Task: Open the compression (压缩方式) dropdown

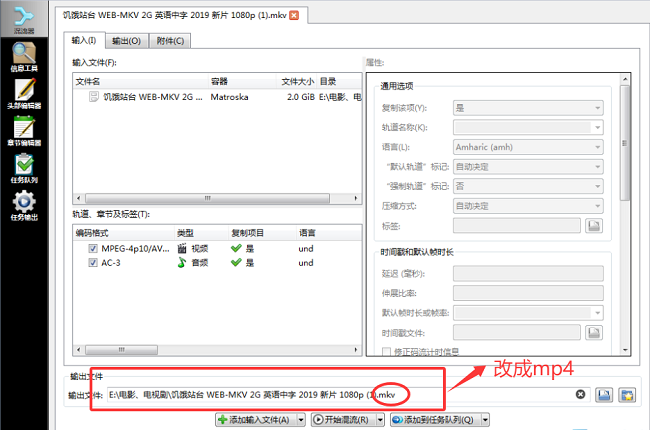Action: click(528, 206)
